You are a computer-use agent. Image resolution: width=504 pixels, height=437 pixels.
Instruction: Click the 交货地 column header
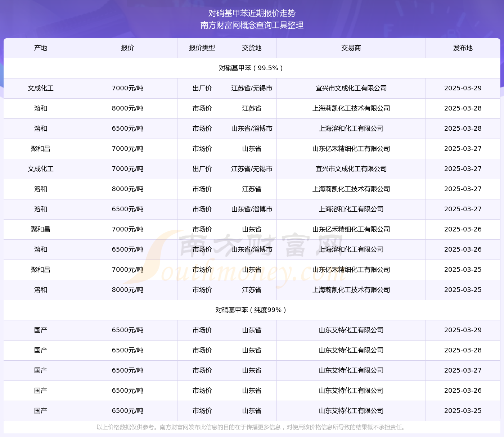252,48
